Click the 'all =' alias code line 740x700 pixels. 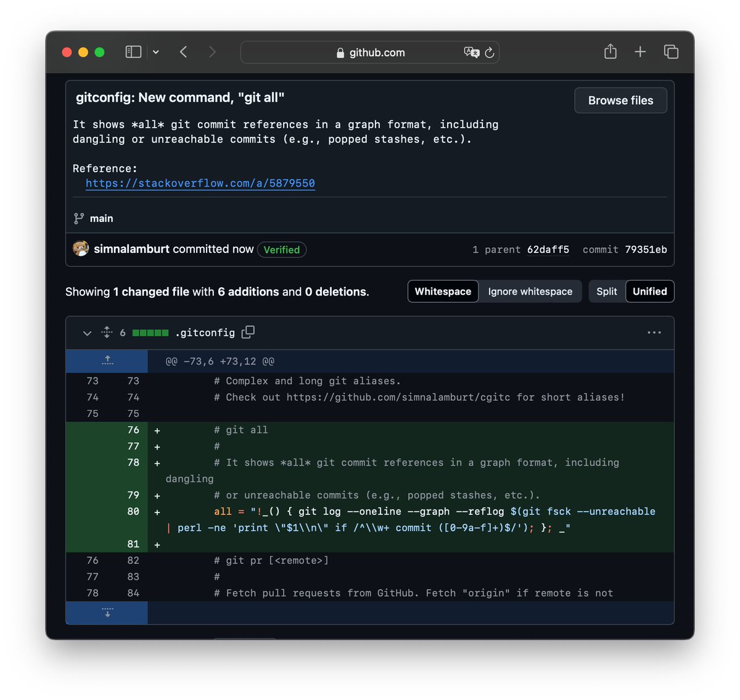pos(411,520)
